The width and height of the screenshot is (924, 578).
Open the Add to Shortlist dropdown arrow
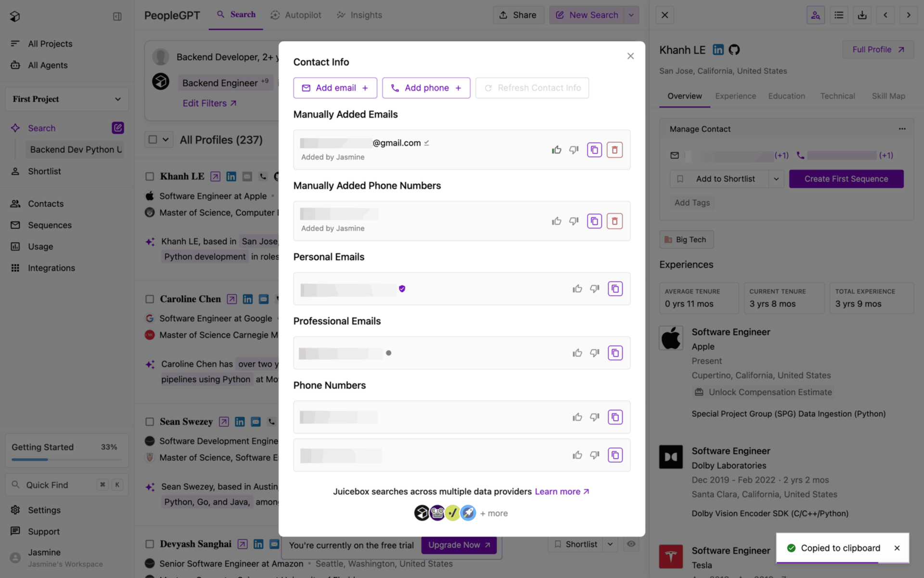coord(776,179)
